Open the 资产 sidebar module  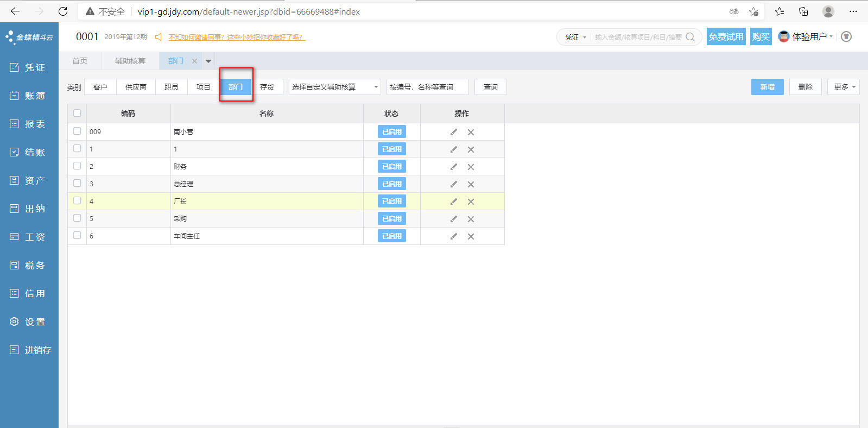pos(27,180)
